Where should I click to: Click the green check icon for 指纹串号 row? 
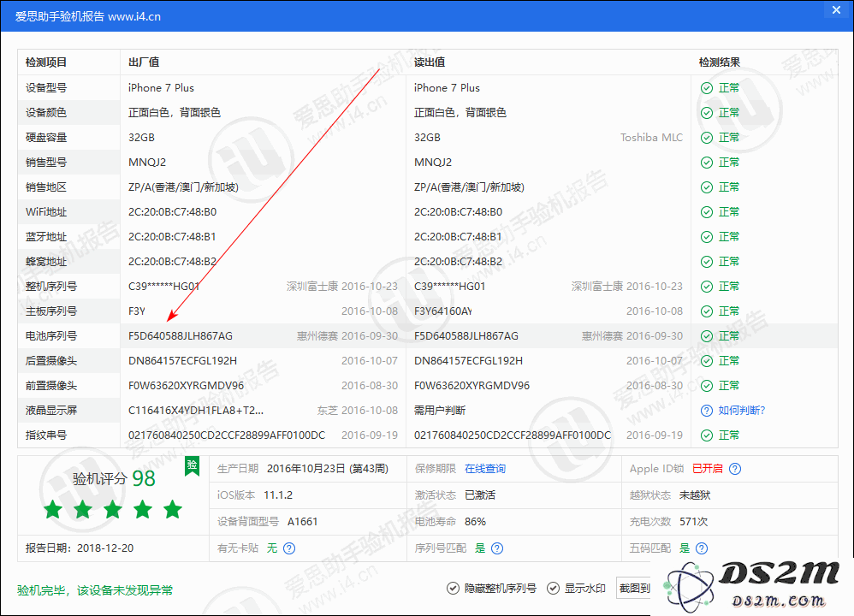(707, 435)
